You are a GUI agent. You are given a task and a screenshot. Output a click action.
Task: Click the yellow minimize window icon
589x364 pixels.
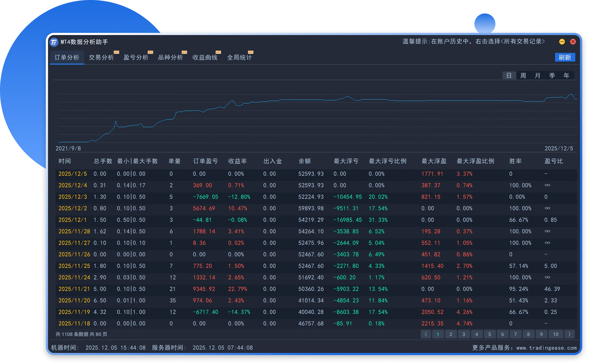coord(562,41)
